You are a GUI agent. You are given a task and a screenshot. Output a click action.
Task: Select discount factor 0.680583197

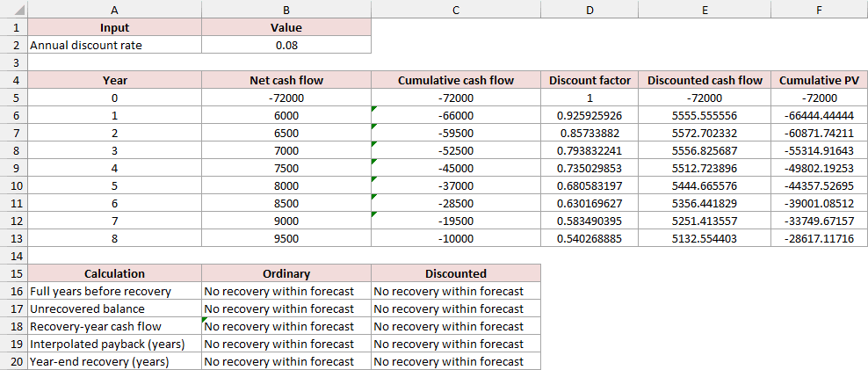coord(590,186)
